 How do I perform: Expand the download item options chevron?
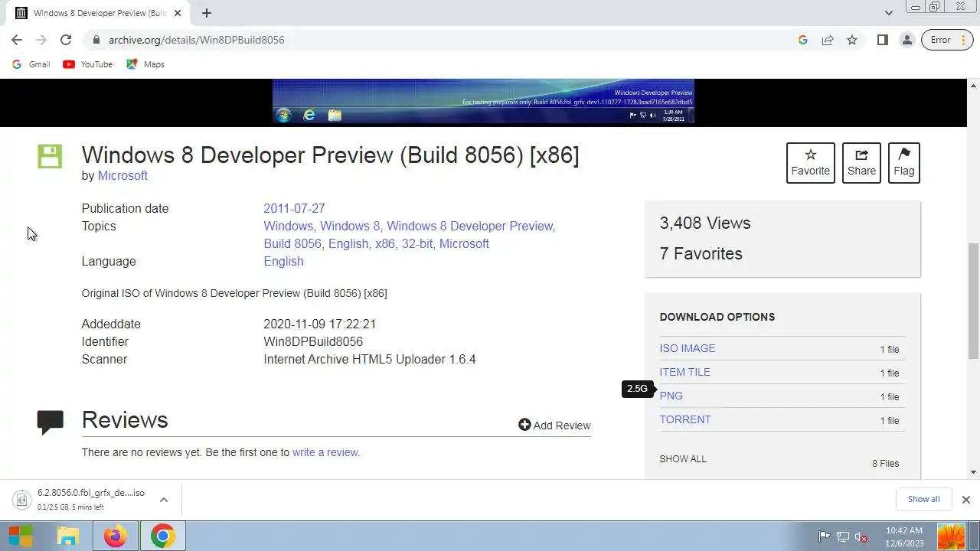tap(164, 500)
